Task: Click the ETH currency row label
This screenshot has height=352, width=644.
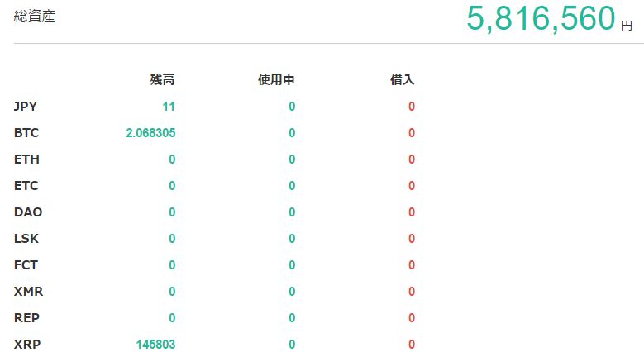Action: (26, 159)
